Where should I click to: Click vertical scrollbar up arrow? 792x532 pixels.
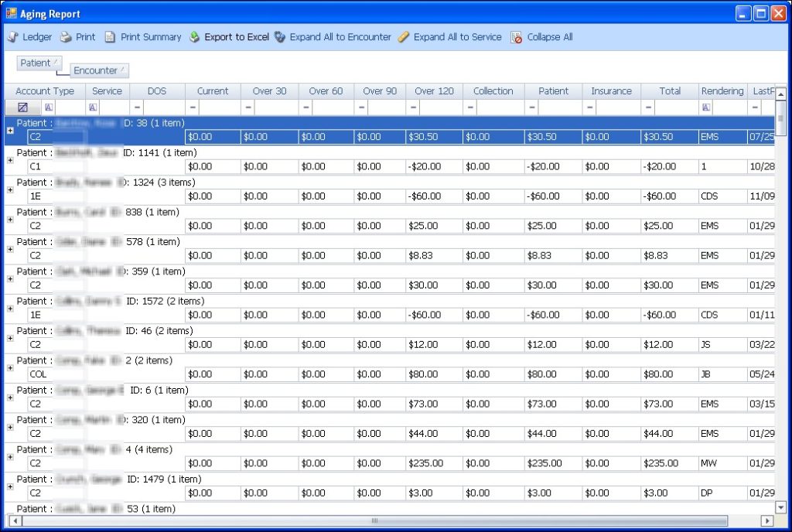coord(781,94)
